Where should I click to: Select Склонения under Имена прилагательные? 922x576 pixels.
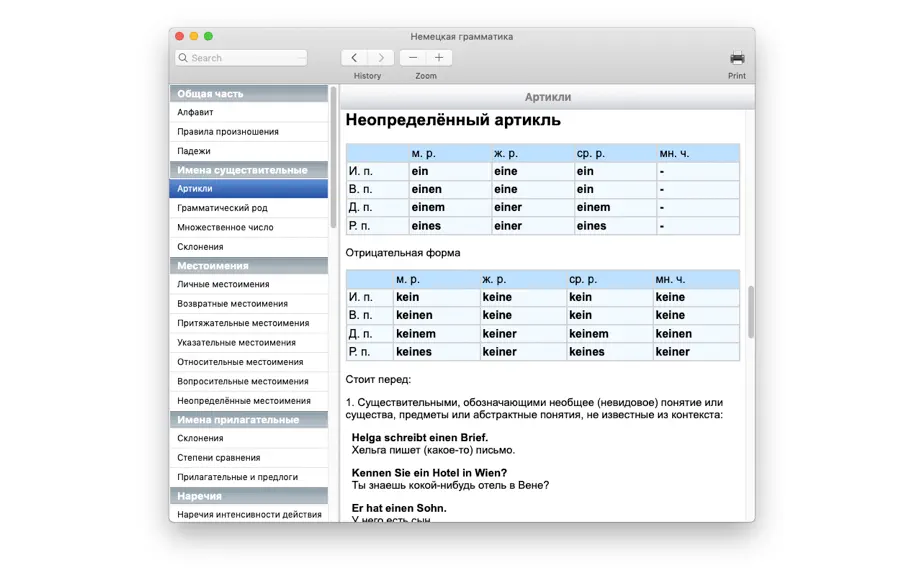click(249, 438)
